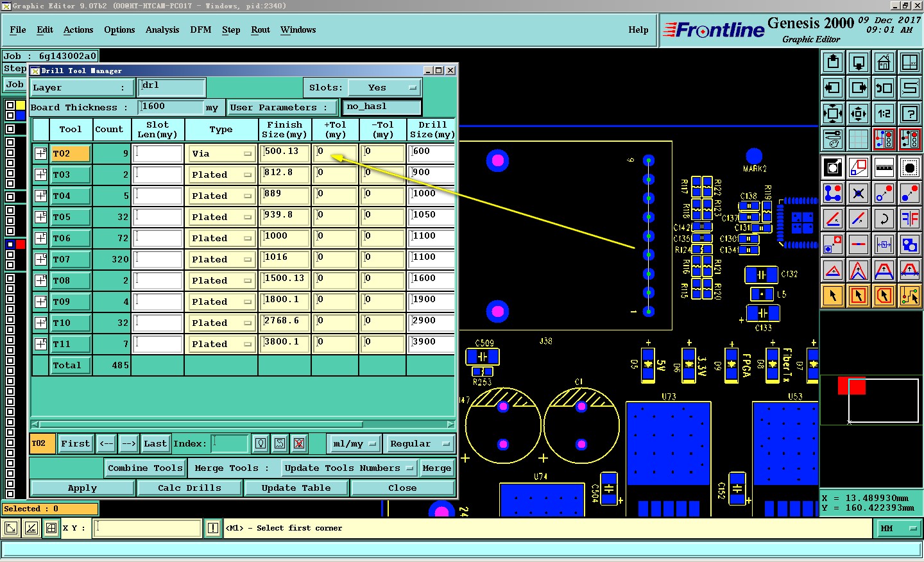The image size is (924, 562).
Task: Click the dashed circle area select icon
Action: [x=910, y=167]
